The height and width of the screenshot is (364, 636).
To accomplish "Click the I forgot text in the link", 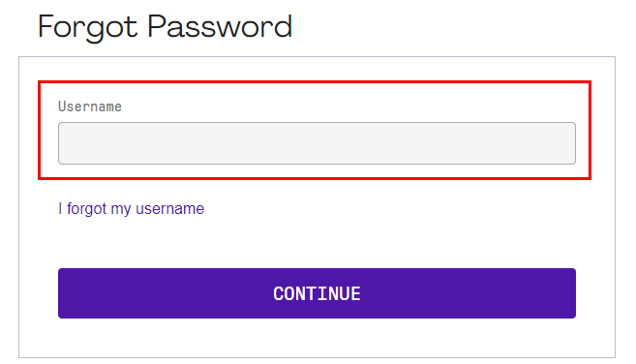I will [82, 209].
